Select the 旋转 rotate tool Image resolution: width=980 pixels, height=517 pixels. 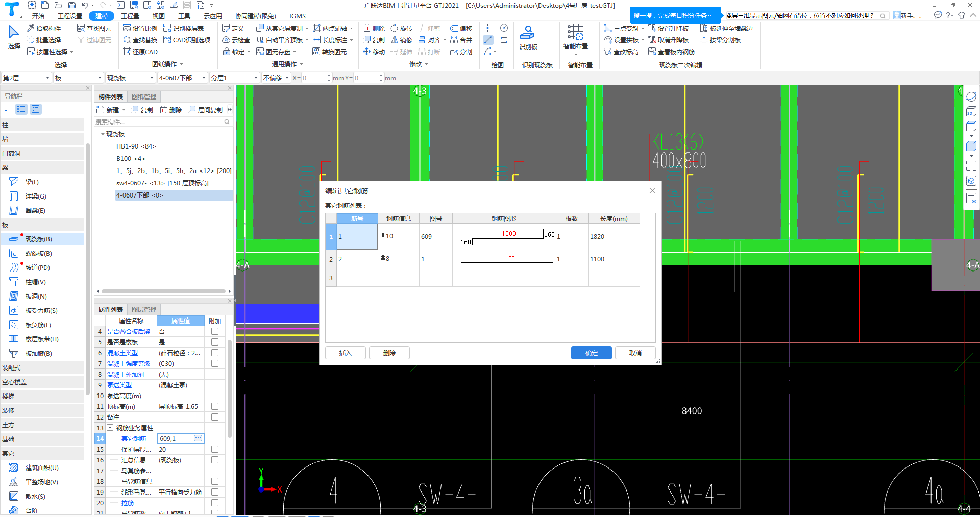coord(402,28)
